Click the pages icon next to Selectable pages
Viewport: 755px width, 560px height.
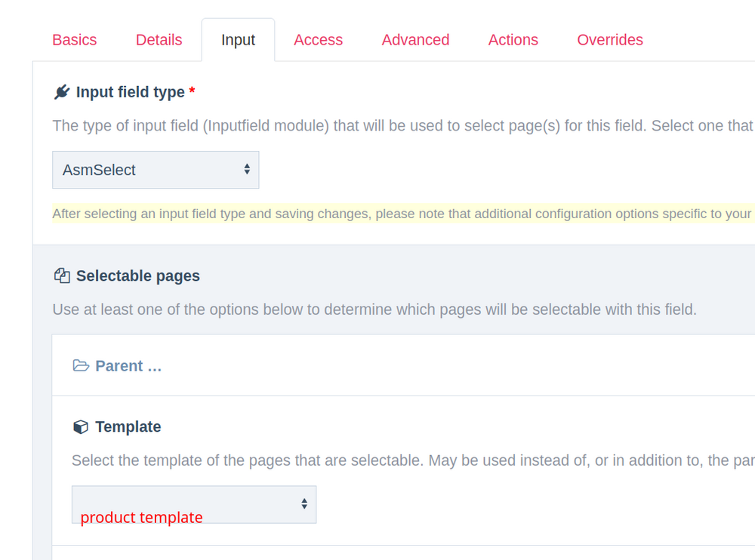[x=61, y=275]
